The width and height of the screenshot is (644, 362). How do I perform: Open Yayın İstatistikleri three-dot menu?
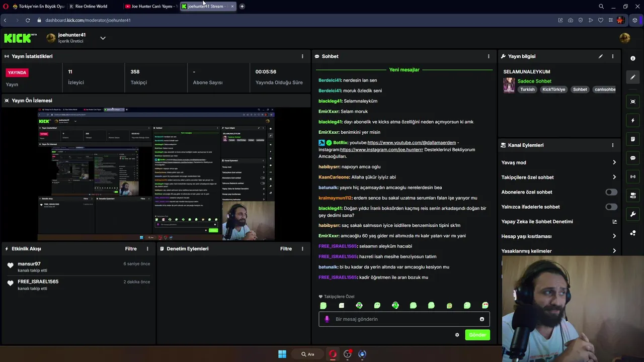pyautogui.click(x=302, y=56)
